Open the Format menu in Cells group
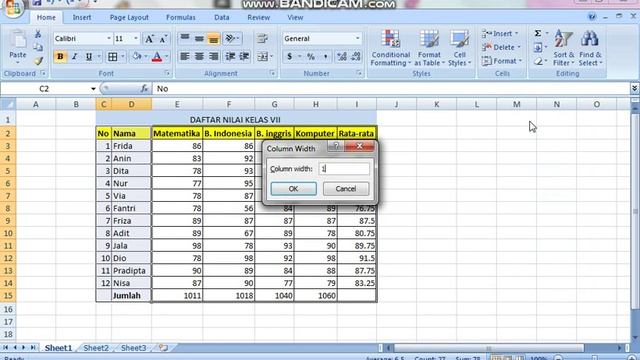The width and height of the screenshot is (640, 360). [502, 61]
